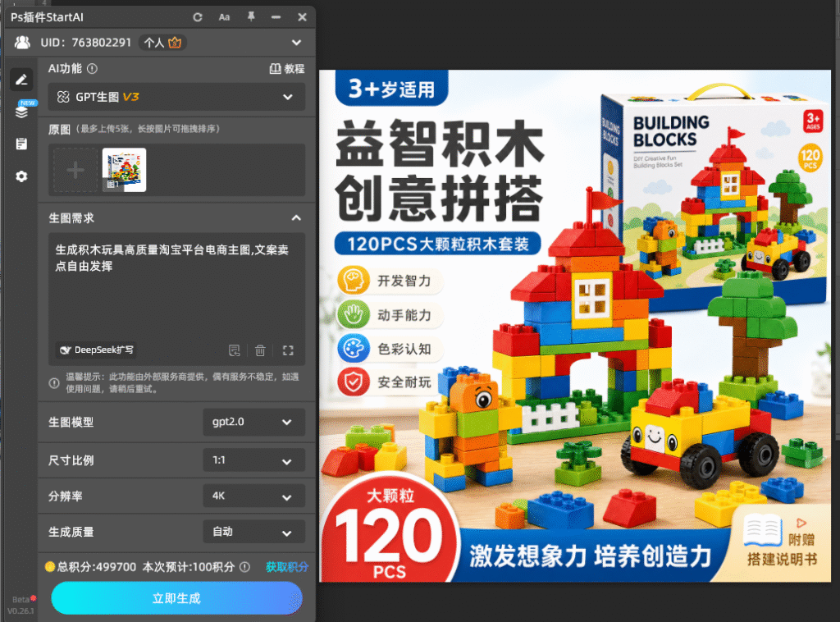Viewport: 840px width, 622px height.
Task: Open the settings gear in the sidebar
Action: 21,176
